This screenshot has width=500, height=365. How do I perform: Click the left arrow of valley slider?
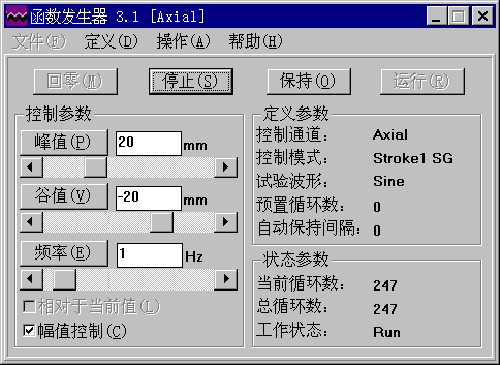click(x=32, y=222)
